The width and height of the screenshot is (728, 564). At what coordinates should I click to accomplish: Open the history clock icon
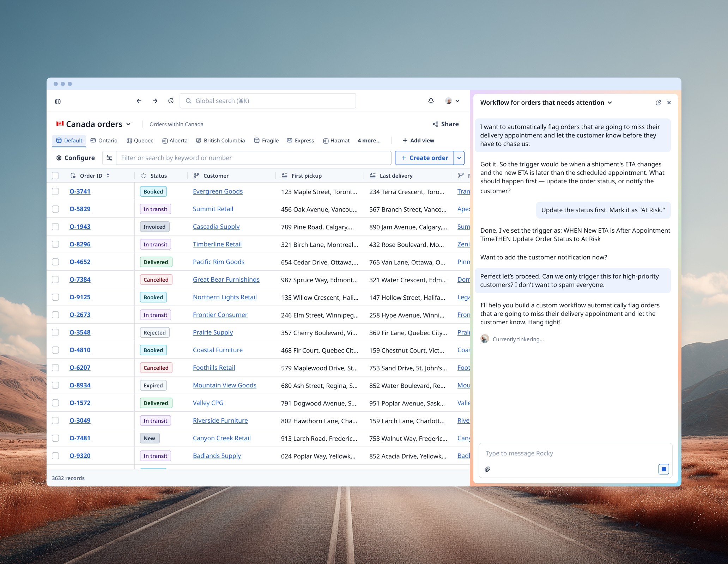171,101
